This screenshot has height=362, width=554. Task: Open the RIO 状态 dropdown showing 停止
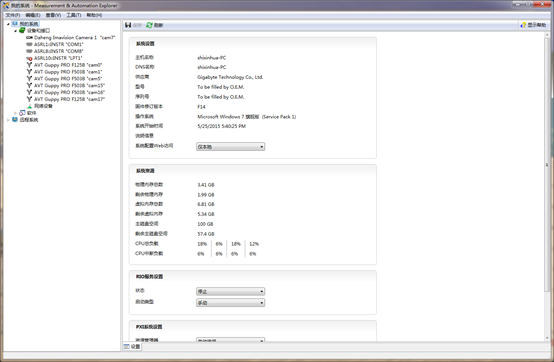coord(230,291)
